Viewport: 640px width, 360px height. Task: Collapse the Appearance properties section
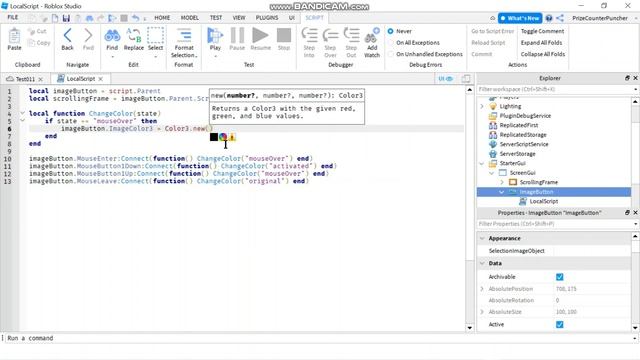click(482, 238)
